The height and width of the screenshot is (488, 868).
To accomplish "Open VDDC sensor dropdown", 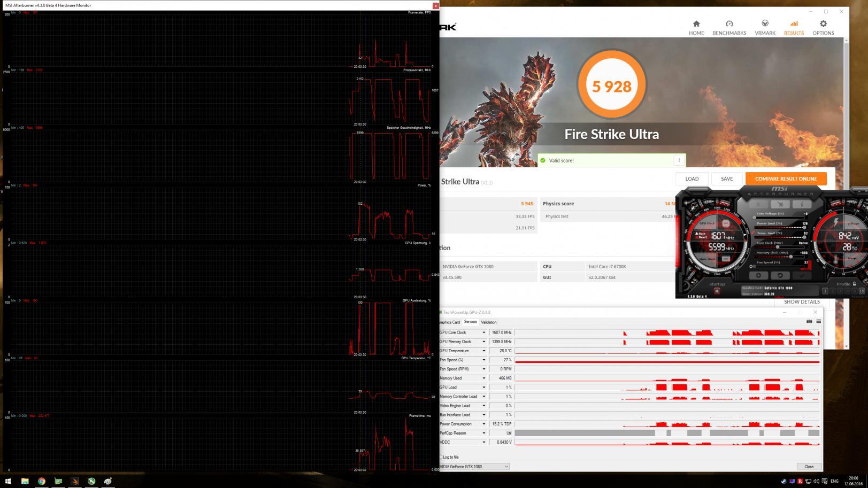I will point(484,442).
